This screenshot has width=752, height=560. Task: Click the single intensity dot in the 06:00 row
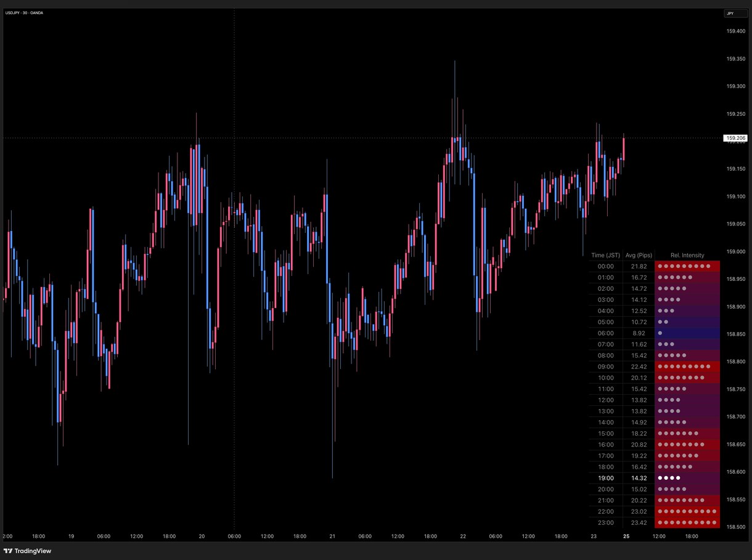tap(660, 333)
